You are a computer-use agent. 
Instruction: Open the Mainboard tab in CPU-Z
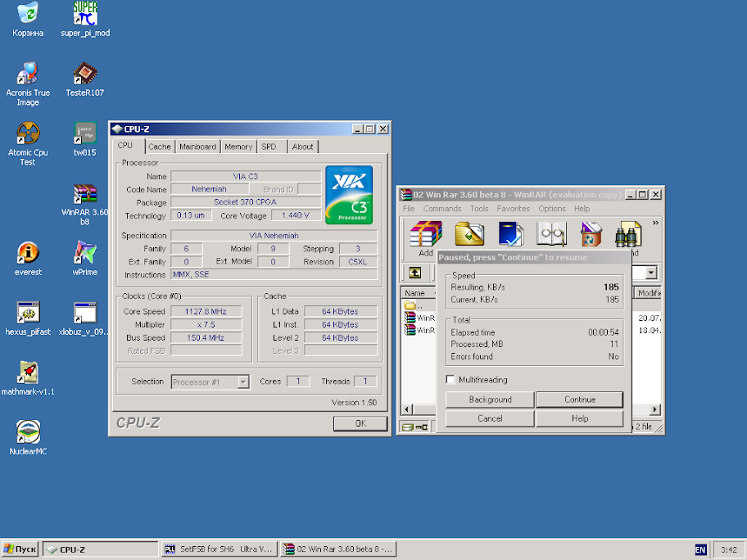pos(197,147)
